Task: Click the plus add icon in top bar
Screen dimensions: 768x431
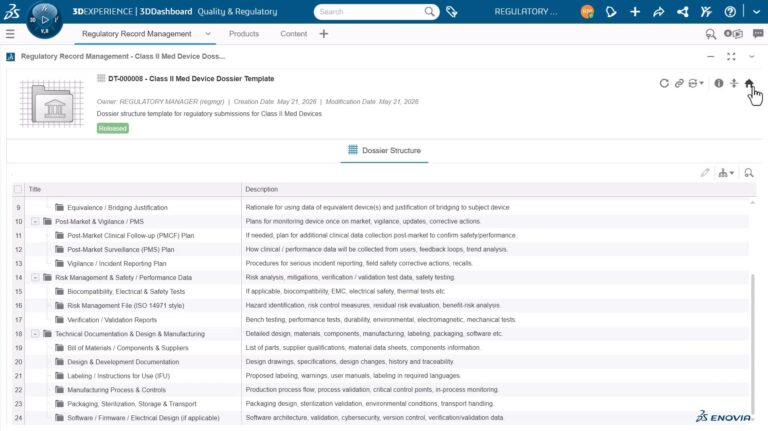Action: click(x=635, y=12)
